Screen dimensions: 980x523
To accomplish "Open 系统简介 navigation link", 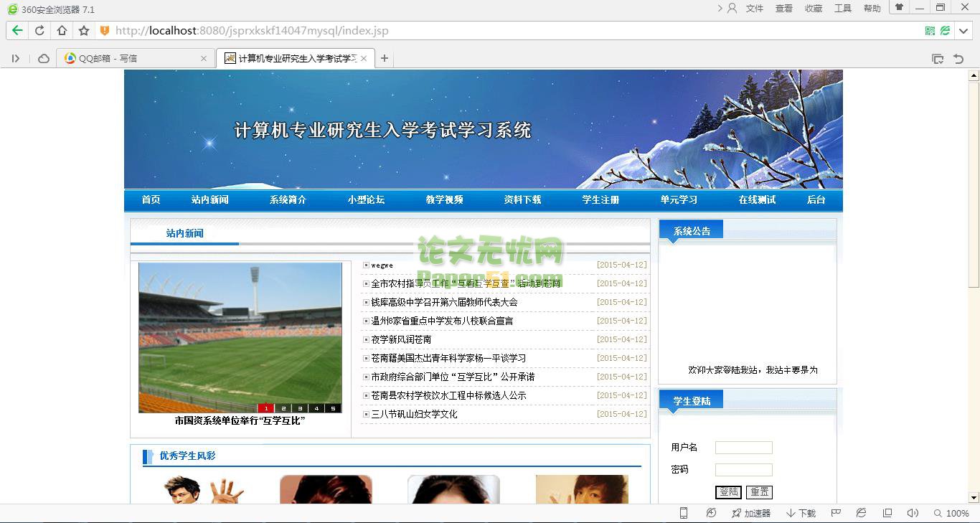I will pos(288,200).
